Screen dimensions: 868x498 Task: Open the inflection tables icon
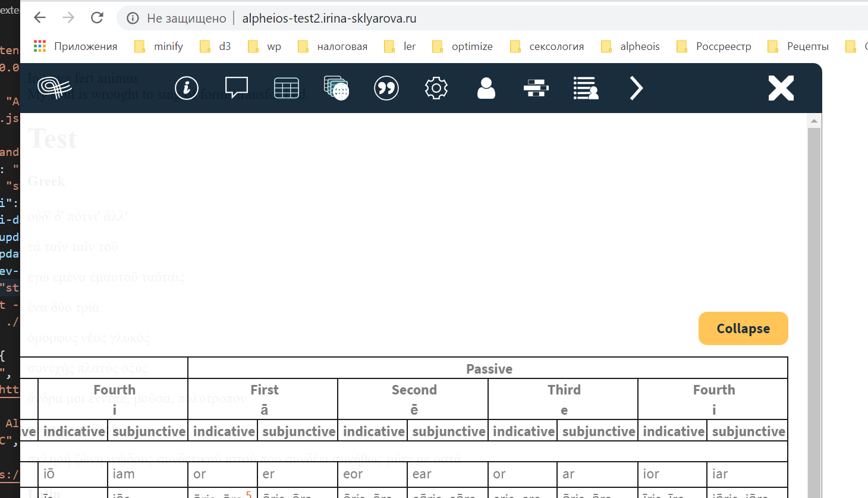point(286,87)
